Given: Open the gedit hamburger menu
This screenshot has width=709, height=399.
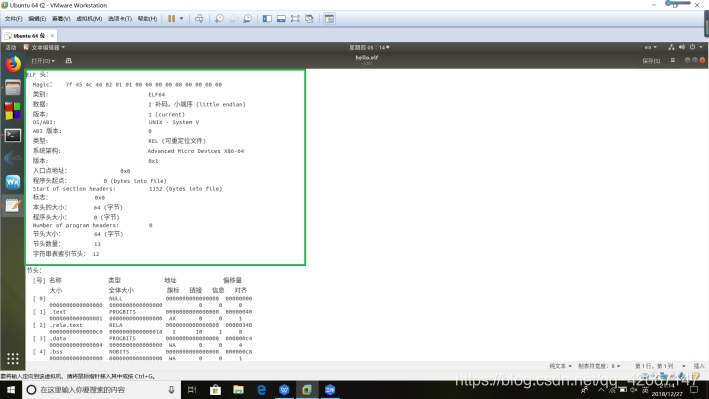Looking at the screenshot, I should tap(673, 60).
